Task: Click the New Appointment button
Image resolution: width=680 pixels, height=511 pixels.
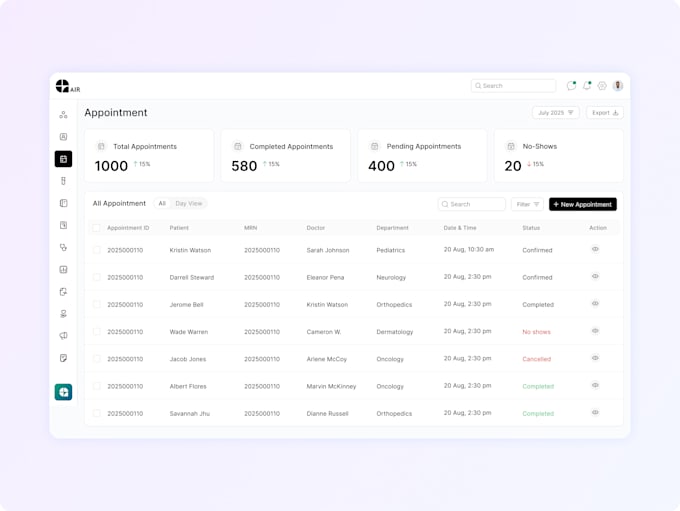Action: 583,204
